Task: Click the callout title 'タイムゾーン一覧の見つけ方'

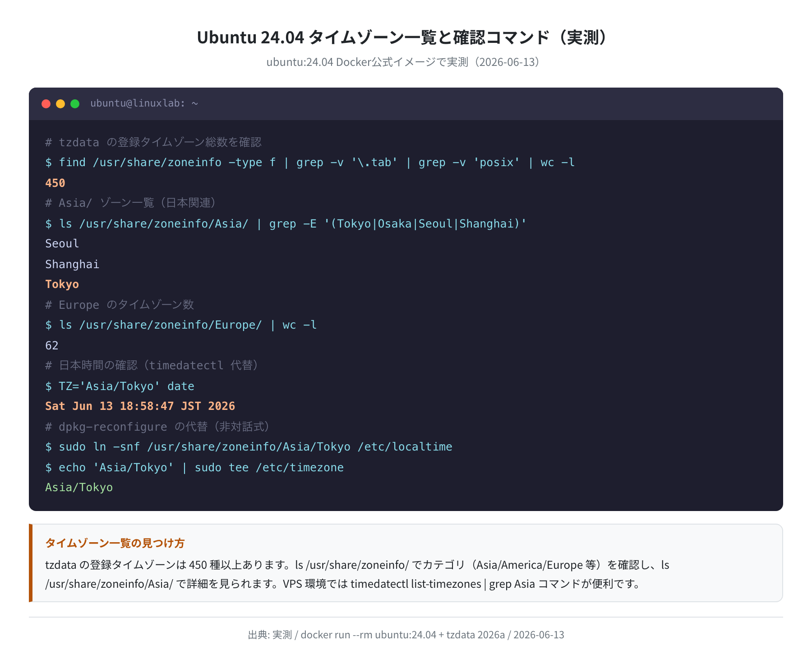Action: [x=115, y=543]
